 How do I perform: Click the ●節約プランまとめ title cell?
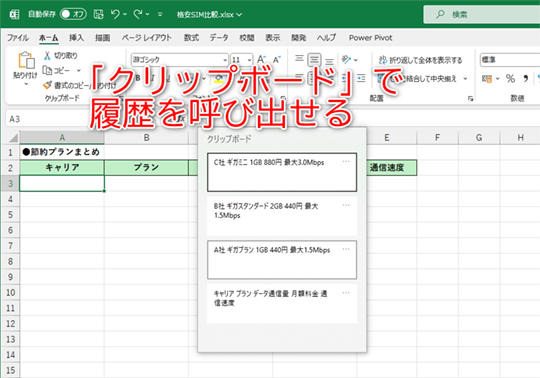62,152
